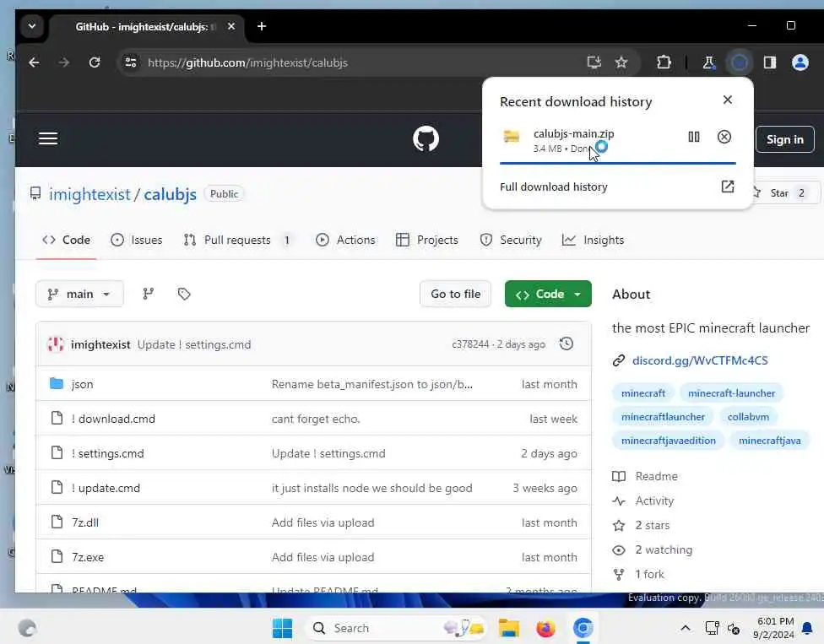The width and height of the screenshot is (824, 644).
Task: Go back to previous page
Action: [34, 62]
